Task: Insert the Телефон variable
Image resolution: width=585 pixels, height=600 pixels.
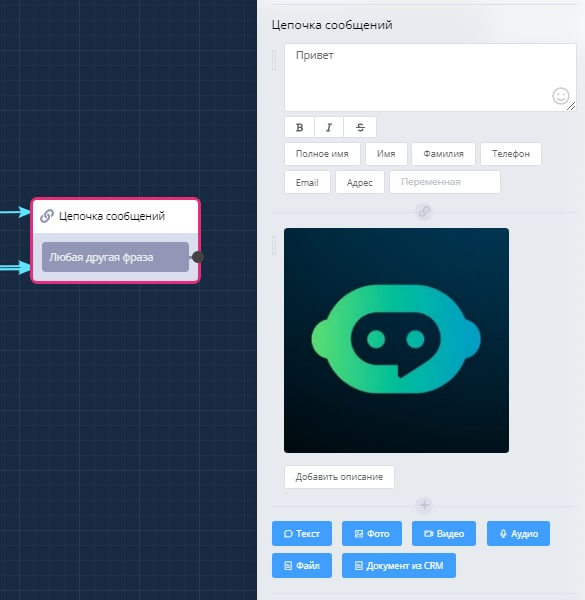Action: 511,154
